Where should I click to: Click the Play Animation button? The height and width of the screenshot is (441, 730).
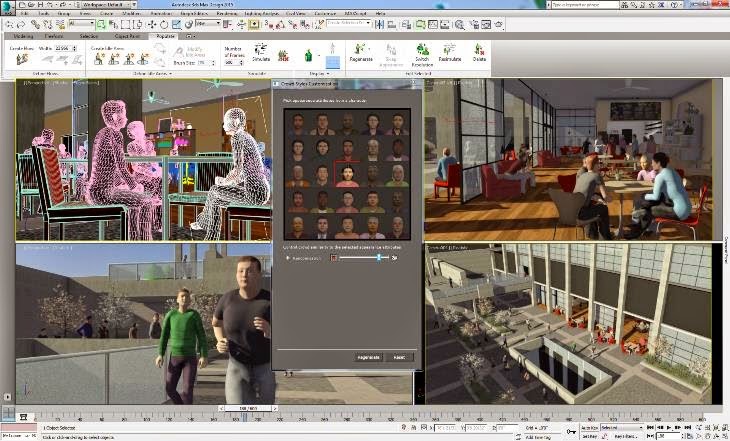(x=669, y=427)
